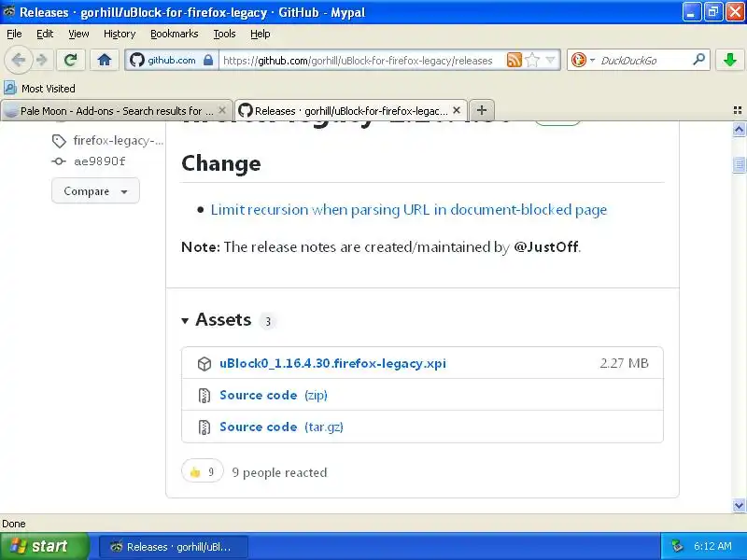Open the File menu
The width and height of the screenshot is (747, 560).
[14, 34]
